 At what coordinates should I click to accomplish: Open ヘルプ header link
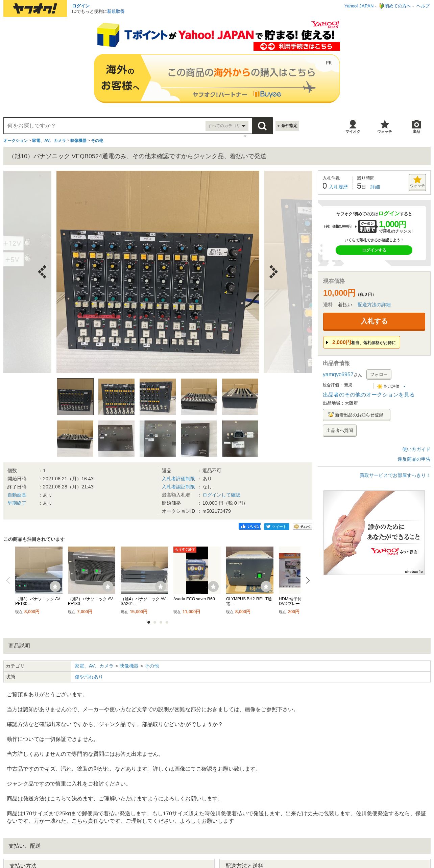(x=423, y=6)
